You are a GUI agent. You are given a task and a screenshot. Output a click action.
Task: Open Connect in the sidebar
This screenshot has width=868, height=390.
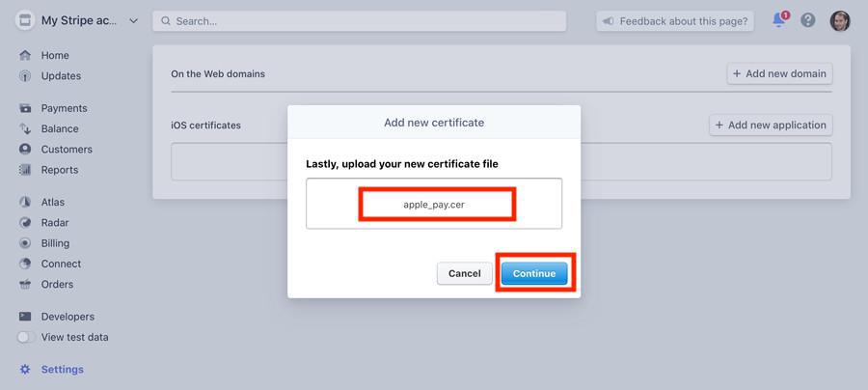[61, 264]
